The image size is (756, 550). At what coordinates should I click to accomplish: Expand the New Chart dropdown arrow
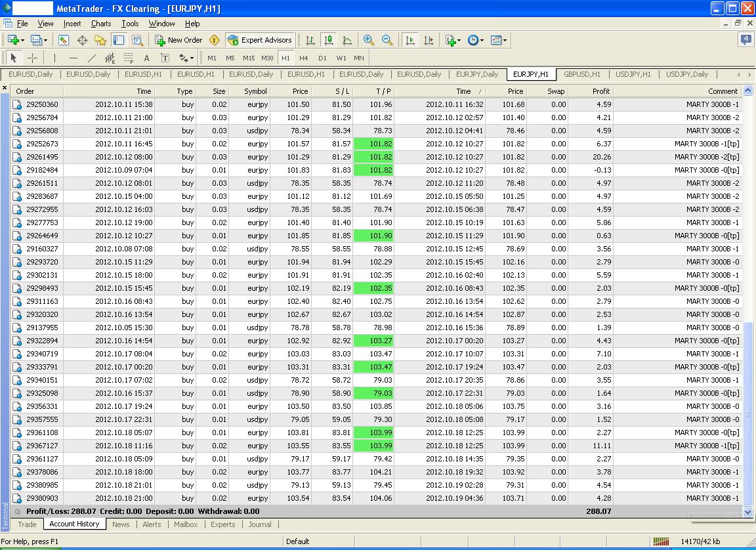click(x=22, y=41)
